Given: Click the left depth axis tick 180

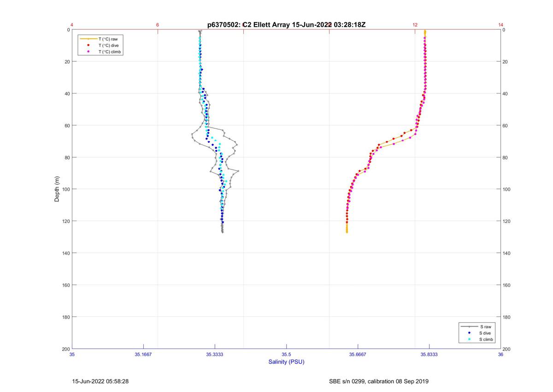Looking at the screenshot, I should (x=66, y=317).
